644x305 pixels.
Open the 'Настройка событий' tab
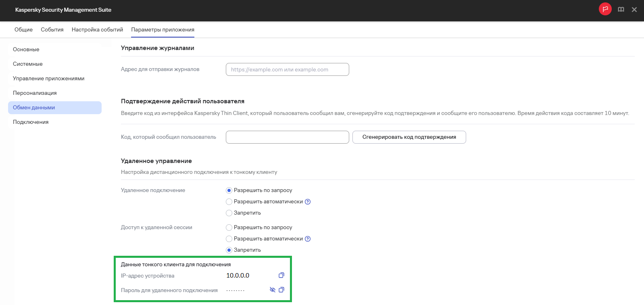click(97, 30)
